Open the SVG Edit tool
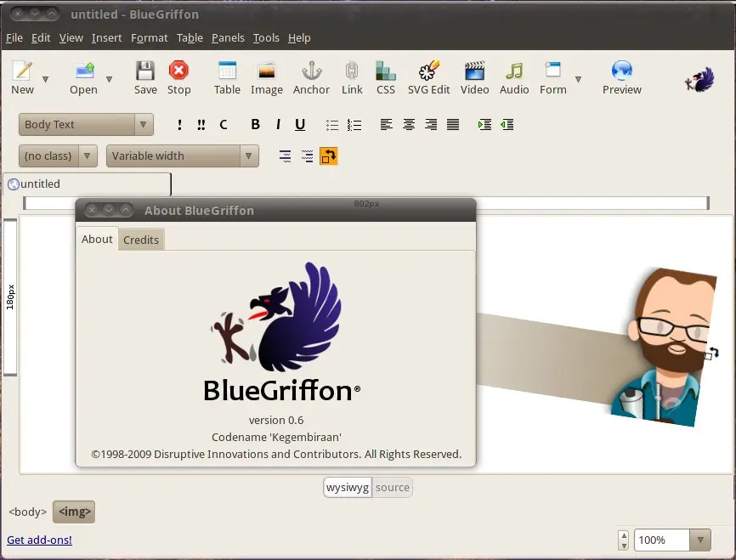 (x=429, y=71)
